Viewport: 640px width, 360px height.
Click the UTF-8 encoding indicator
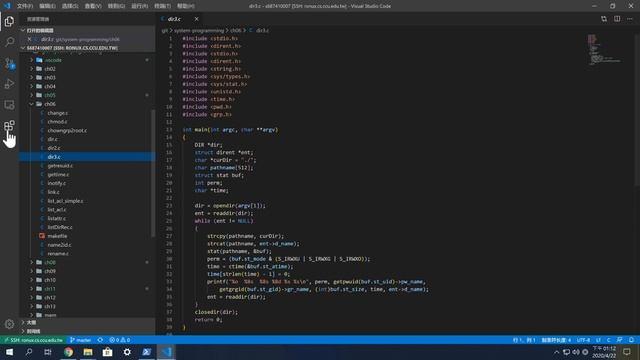point(583,340)
